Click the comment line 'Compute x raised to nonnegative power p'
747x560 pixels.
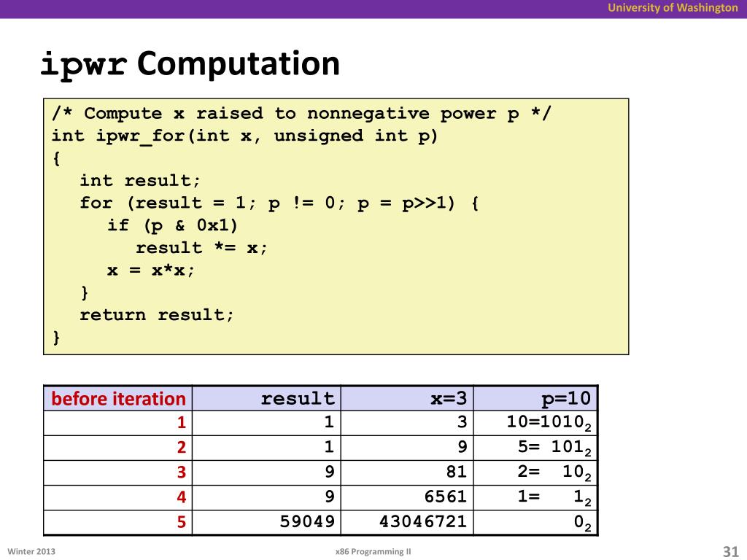(301, 113)
